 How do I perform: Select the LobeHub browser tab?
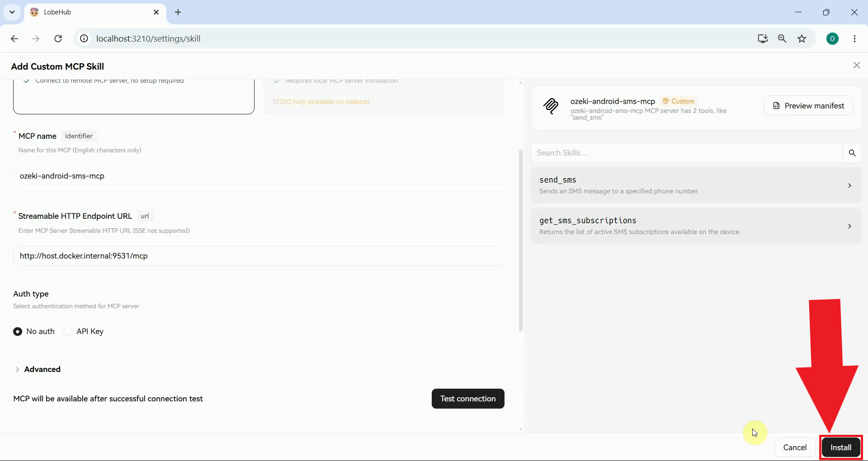(95, 12)
